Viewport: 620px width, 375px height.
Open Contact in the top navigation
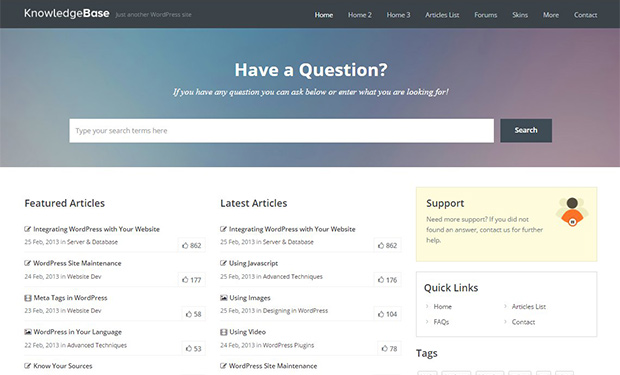click(585, 15)
